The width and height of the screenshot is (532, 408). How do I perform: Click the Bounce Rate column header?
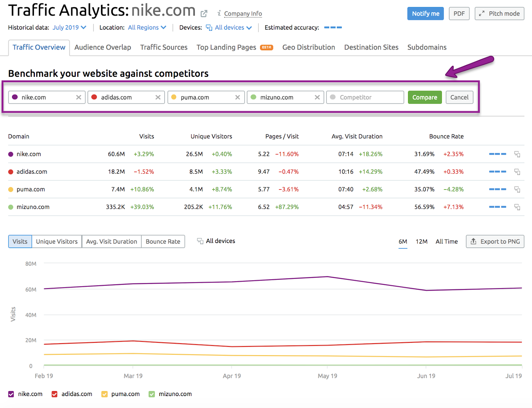446,136
